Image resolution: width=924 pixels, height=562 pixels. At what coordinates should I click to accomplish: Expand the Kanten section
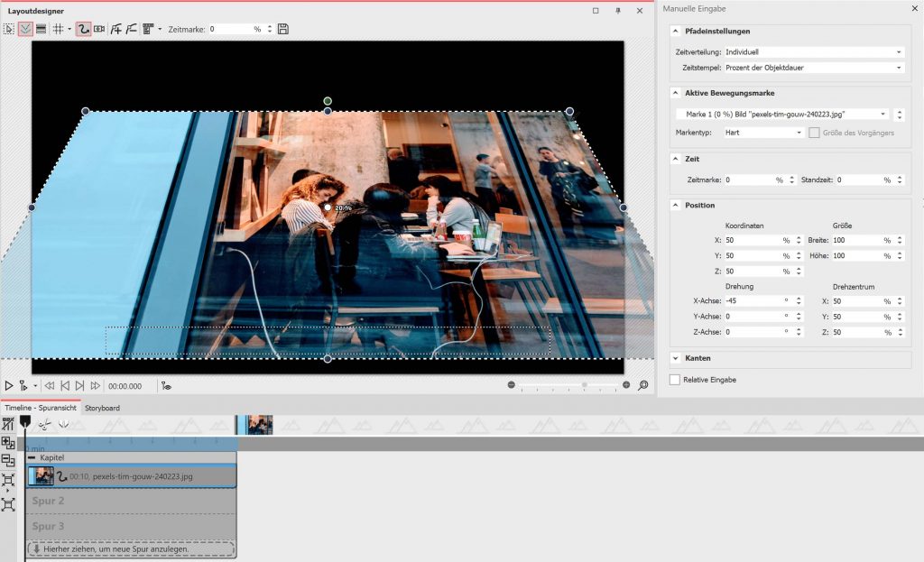pyautogui.click(x=676, y=358)
